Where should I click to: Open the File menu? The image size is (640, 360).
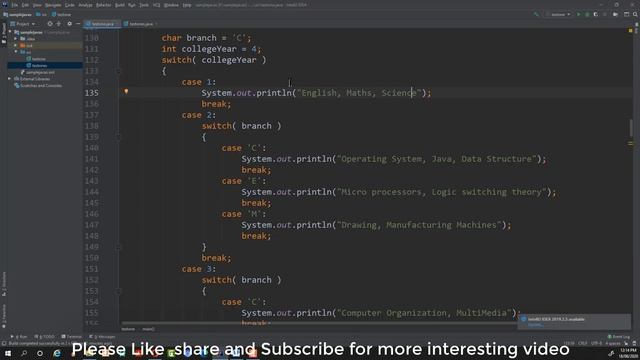click(15, 5)
